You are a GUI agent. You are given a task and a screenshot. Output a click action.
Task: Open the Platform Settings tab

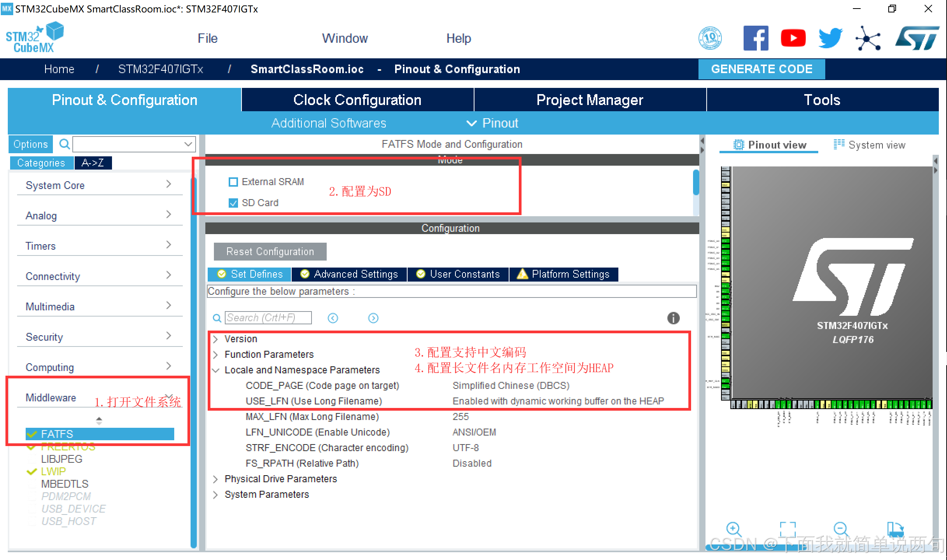(564, 274)
